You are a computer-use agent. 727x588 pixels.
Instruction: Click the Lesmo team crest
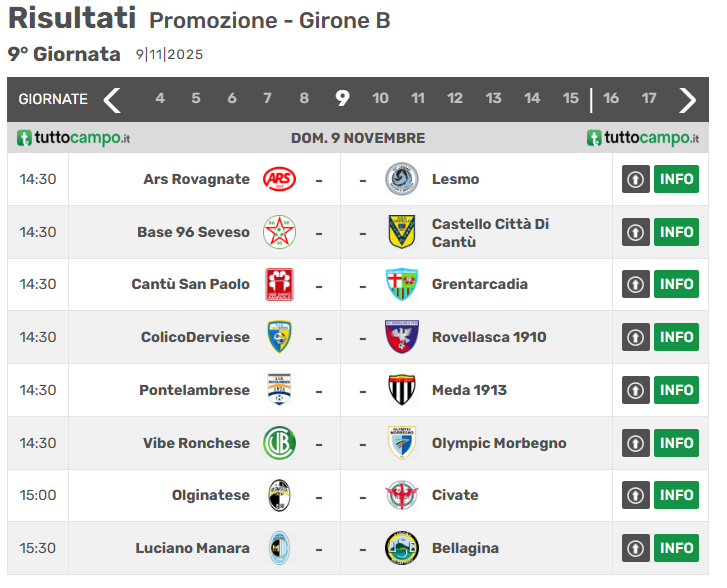[x=402, y=179]
